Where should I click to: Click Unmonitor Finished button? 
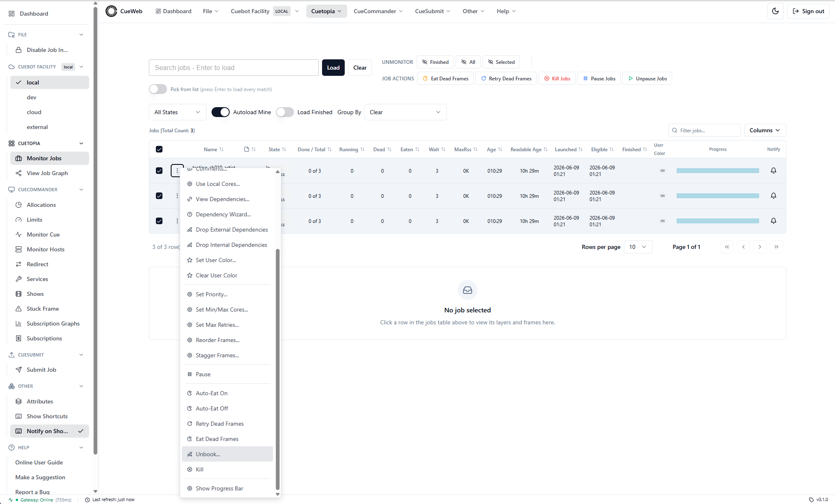click(x=435, y=62)
